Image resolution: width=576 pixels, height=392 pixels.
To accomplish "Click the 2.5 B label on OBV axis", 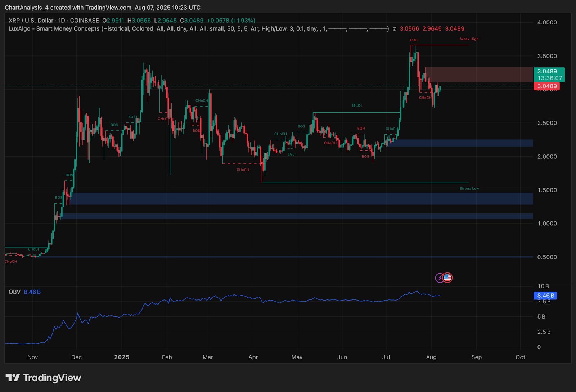I will click(544, 332).
